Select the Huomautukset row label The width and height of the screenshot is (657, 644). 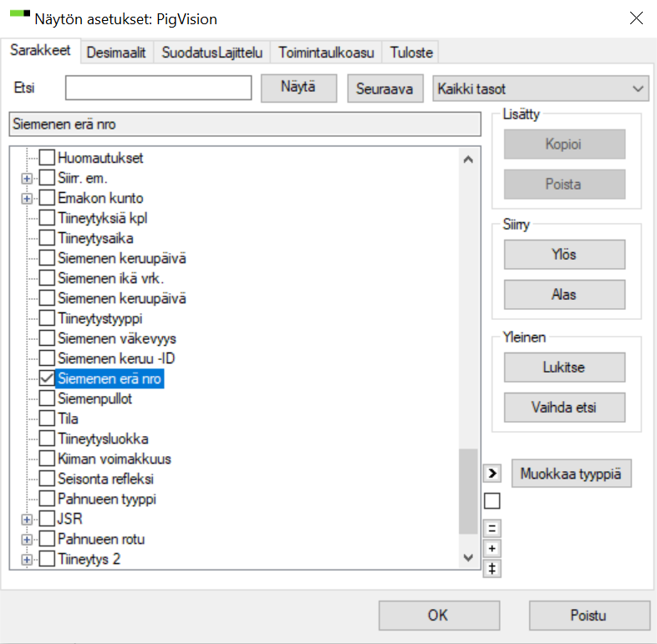100,158
